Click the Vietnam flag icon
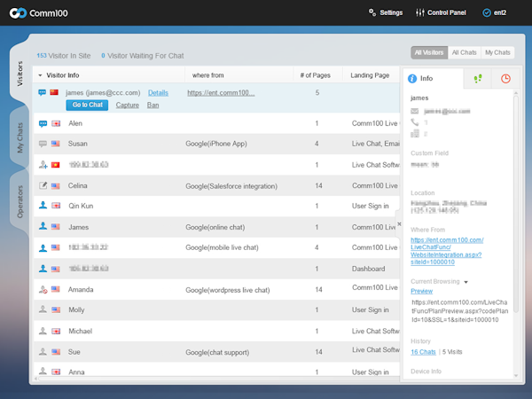The height and width of the screenshot is (399, 532). [55, 165]
